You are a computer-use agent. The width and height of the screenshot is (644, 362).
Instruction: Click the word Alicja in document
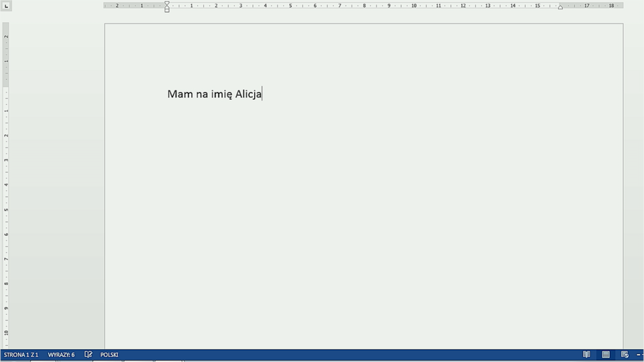pos(248,94)
